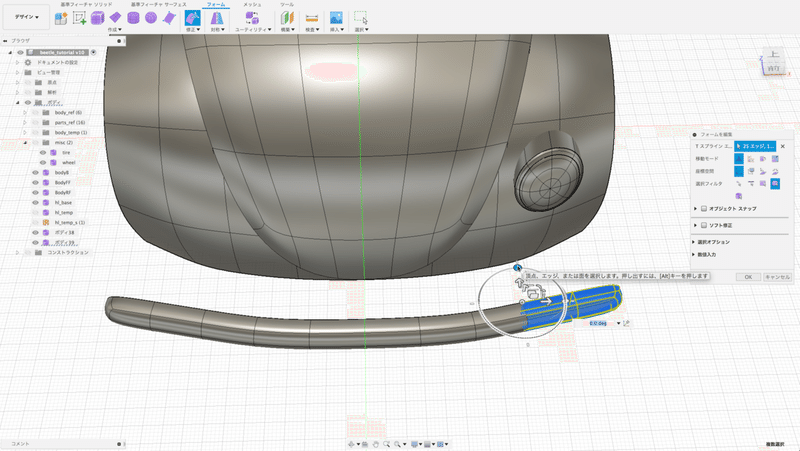Hide the BodyRF body
The width and height of the screenshot is (800, 451).
tap(35, 193)
